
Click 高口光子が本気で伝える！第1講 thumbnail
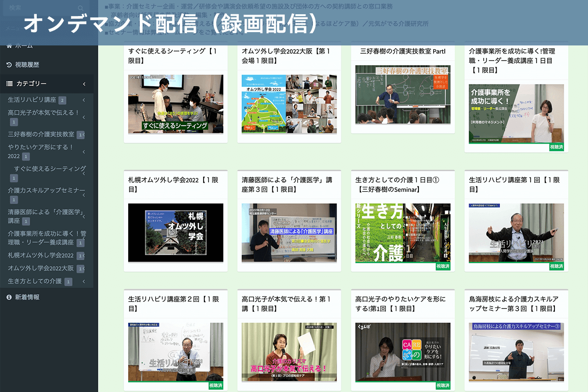(x=289, y=352)
